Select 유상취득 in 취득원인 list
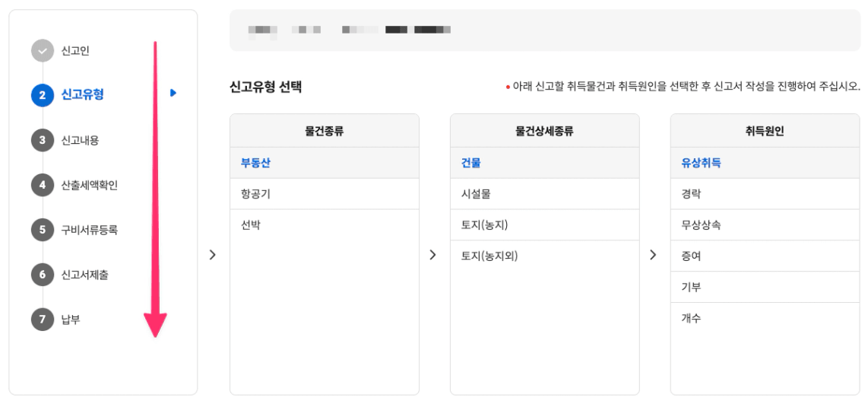 click(765, 163)
